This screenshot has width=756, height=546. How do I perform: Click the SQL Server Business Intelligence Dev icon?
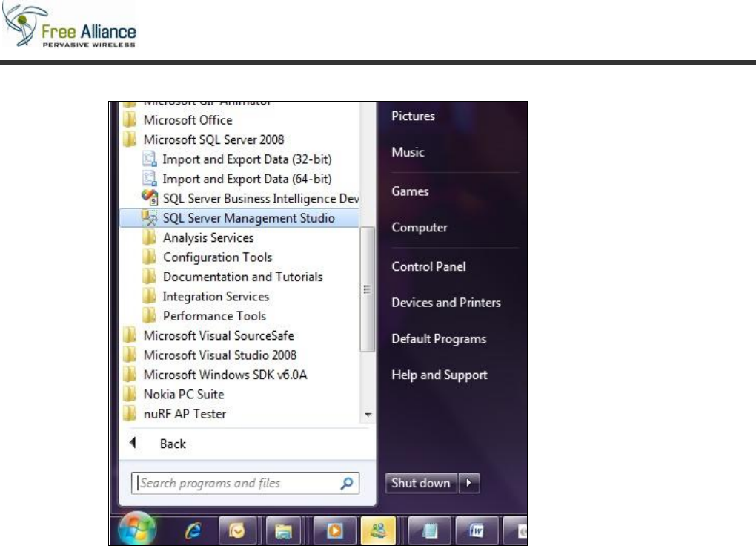(150, 198)
